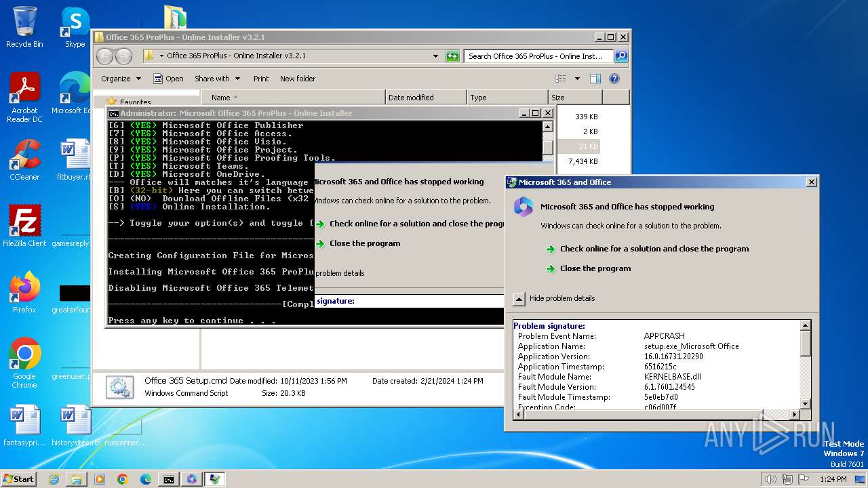
Task: Open the Organize dropdown menu
Action: 121,79
